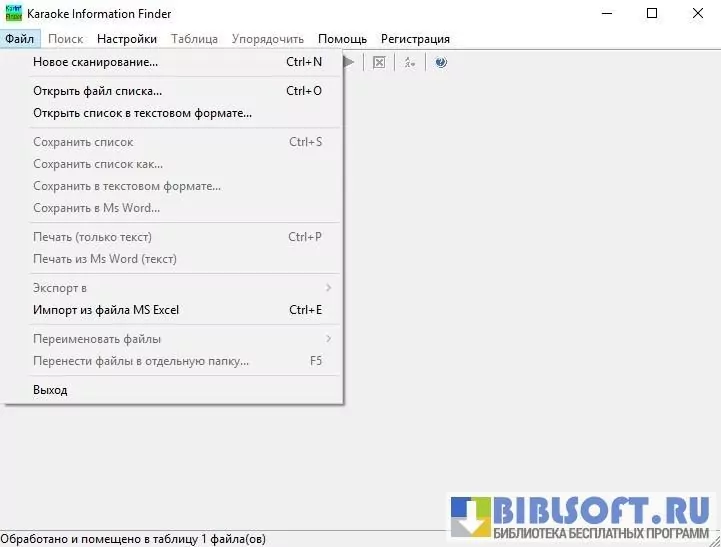Viewport: 721px width, 547px height.
Task: Open the 'Настройки' menu
Action: 126,39
